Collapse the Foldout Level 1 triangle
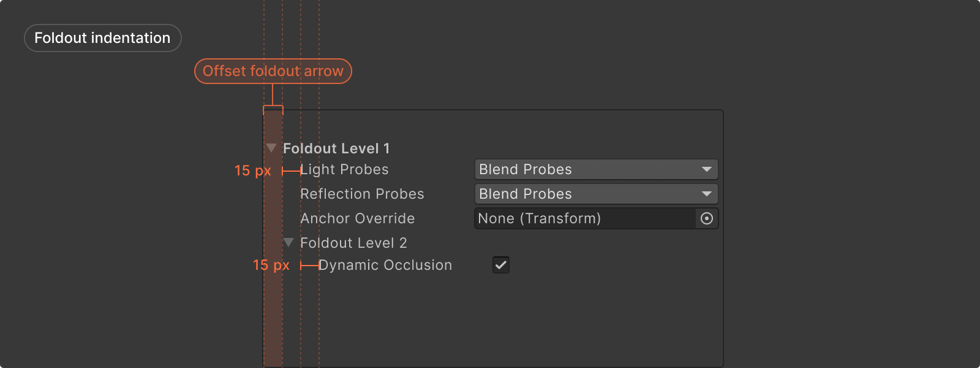980x368 pixels. [271, 148]
